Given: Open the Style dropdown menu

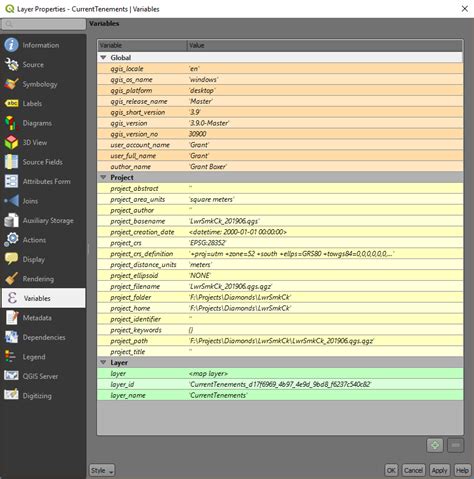Looking at the screenshot, I should click(102, 470).
